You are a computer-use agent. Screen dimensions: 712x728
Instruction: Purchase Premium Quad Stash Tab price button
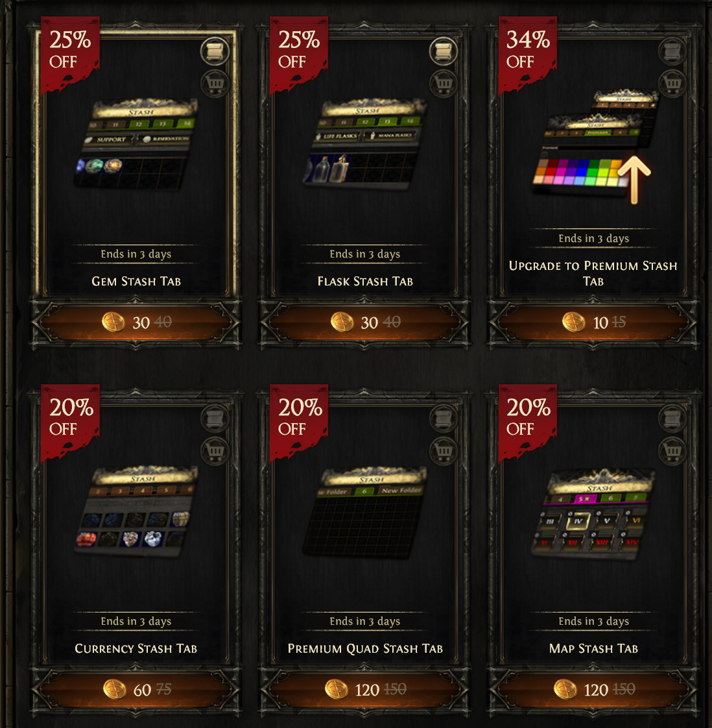point(365,690)
